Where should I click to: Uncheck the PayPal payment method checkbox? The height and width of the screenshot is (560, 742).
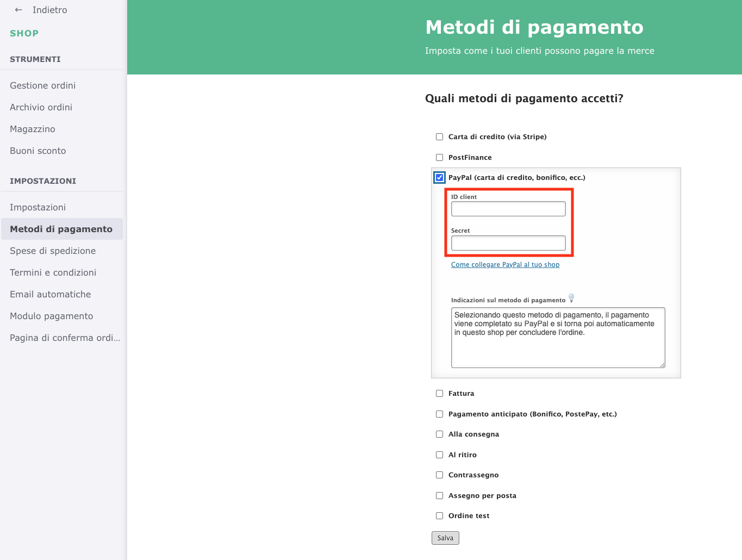(439, 178)
